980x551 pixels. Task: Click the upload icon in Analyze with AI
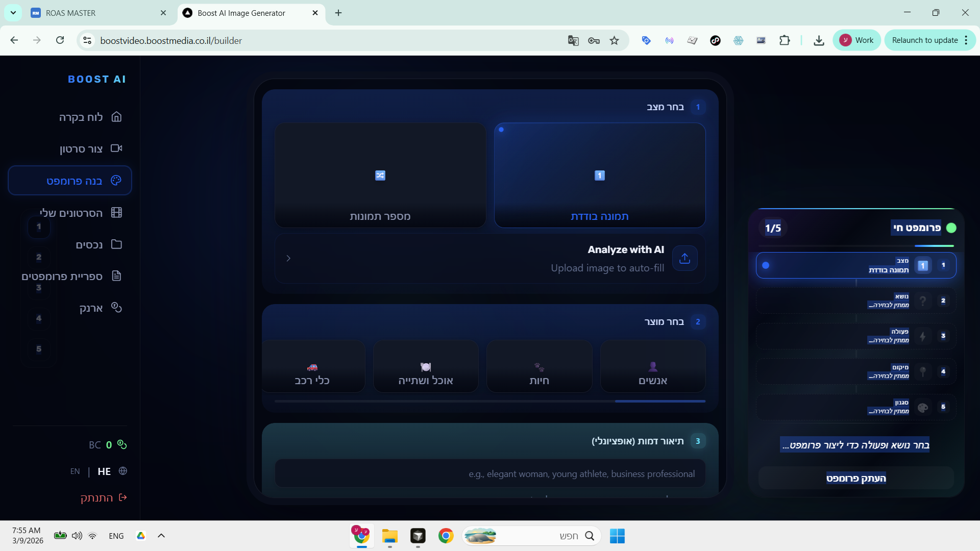pyautogui.click(x=684, y=258)
